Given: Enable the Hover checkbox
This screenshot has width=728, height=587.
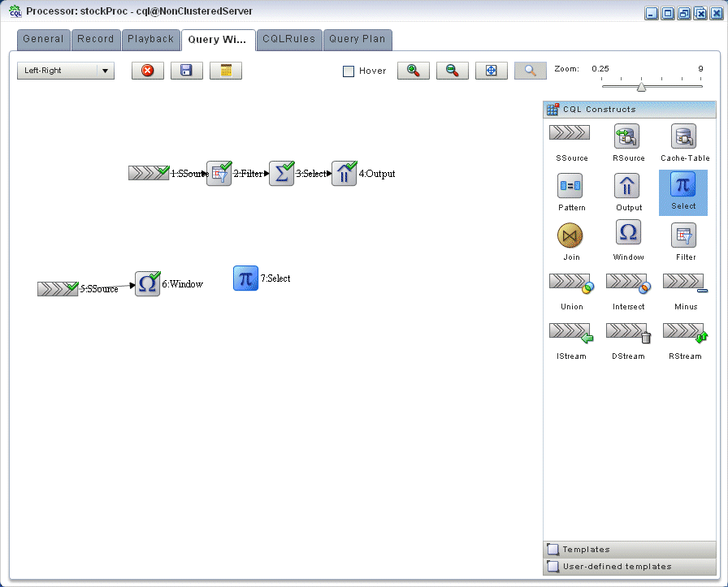Looking at the screenshot, I should [x=349, y=71].
